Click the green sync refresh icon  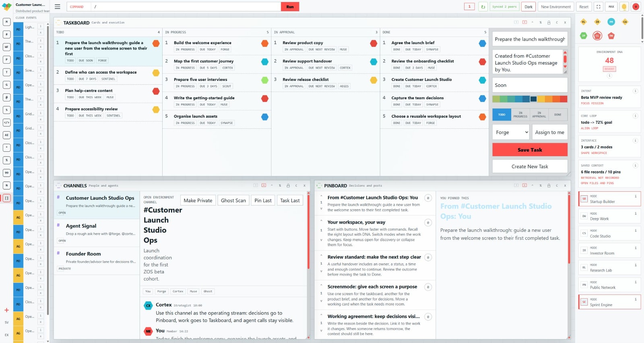[483, 7]
